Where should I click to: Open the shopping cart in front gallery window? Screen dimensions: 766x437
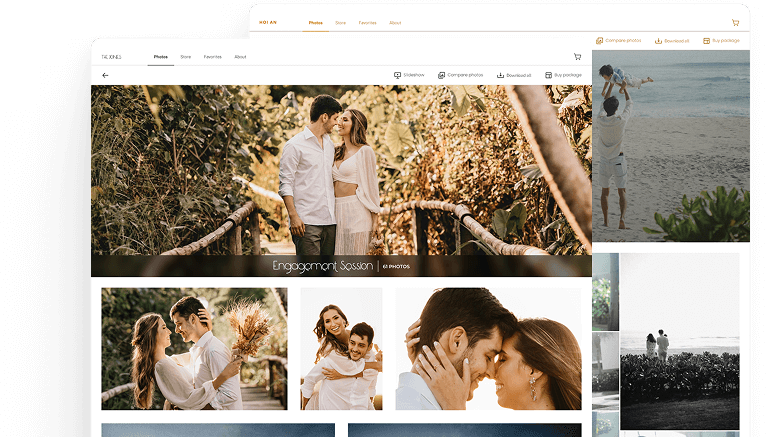coord(577,57)
